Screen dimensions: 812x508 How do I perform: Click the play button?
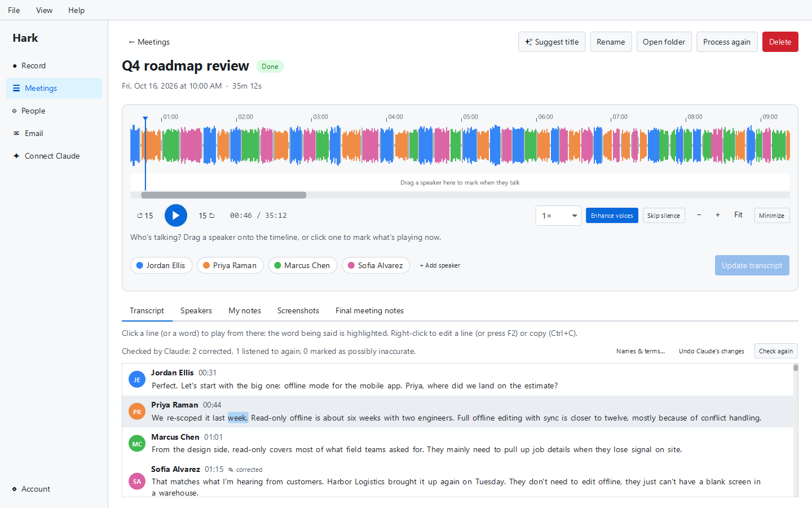point(176,216)
